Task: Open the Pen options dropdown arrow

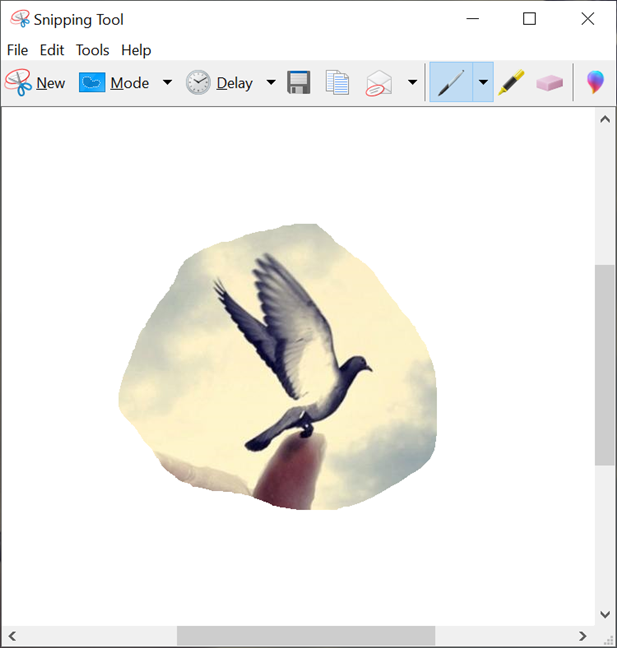Action: click(x=483, y=82)
